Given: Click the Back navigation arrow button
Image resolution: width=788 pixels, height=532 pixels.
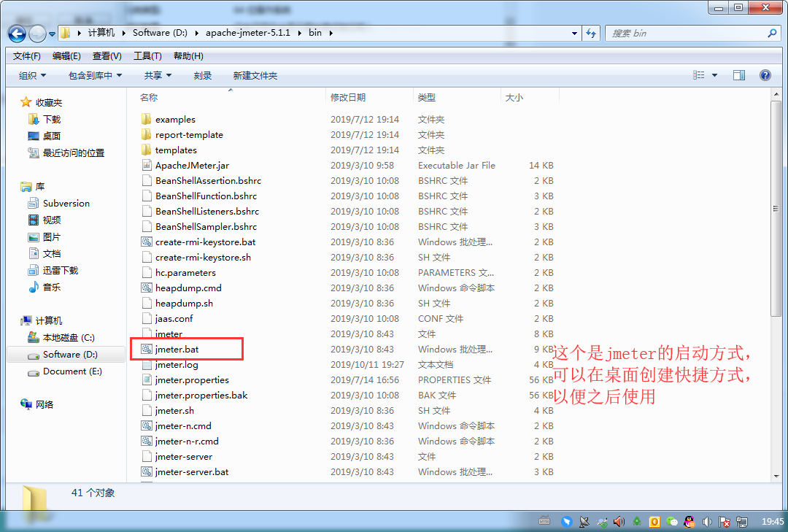Looking at the screenshot, I should (17, 34).
